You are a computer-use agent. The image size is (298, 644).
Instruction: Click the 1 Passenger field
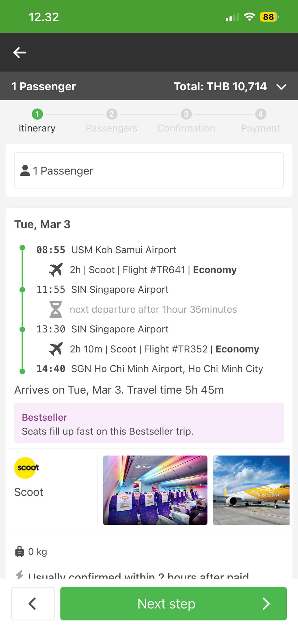click(x=149, y=170)
